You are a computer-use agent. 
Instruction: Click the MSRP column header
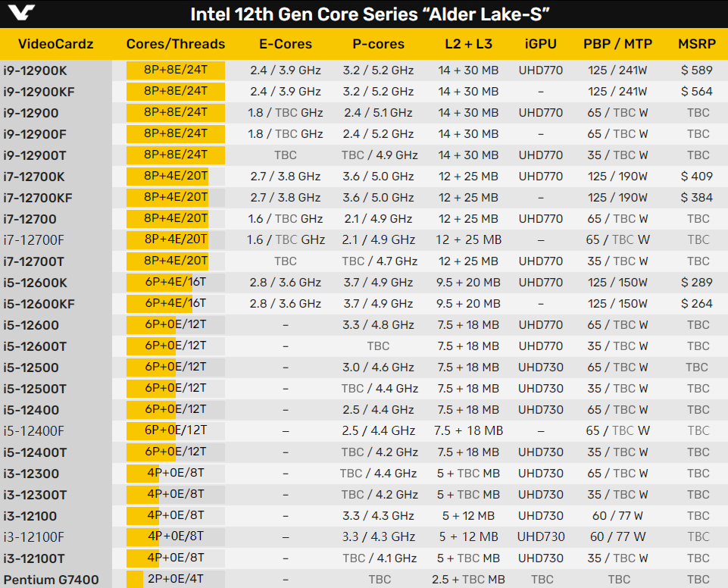pyautogui.click(x=698, y=44)
